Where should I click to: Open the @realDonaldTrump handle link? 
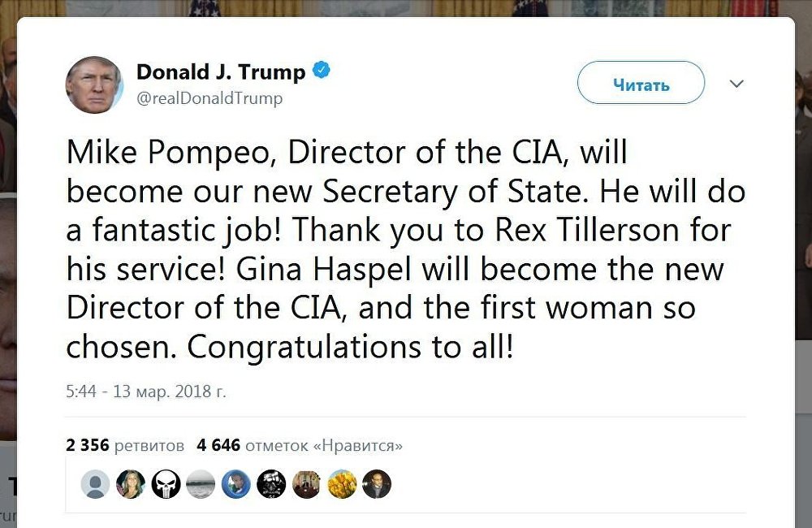(x=209, y=98)
